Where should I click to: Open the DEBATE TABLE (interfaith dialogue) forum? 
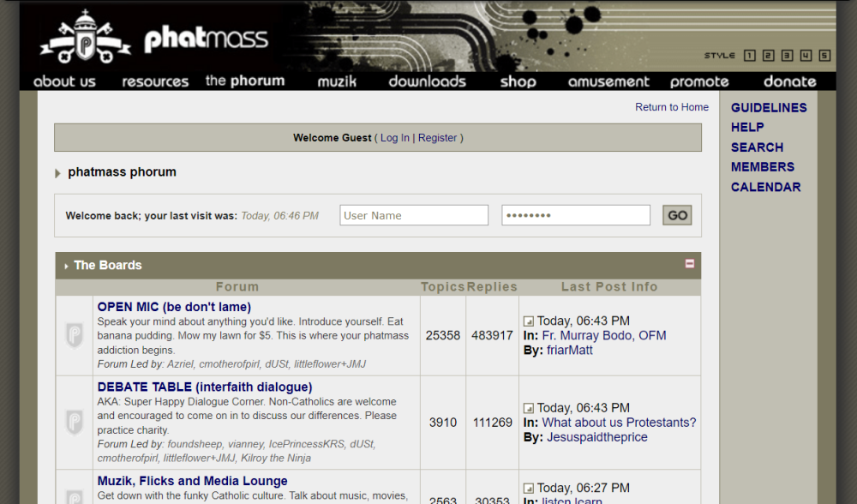[x=205, y=387]
